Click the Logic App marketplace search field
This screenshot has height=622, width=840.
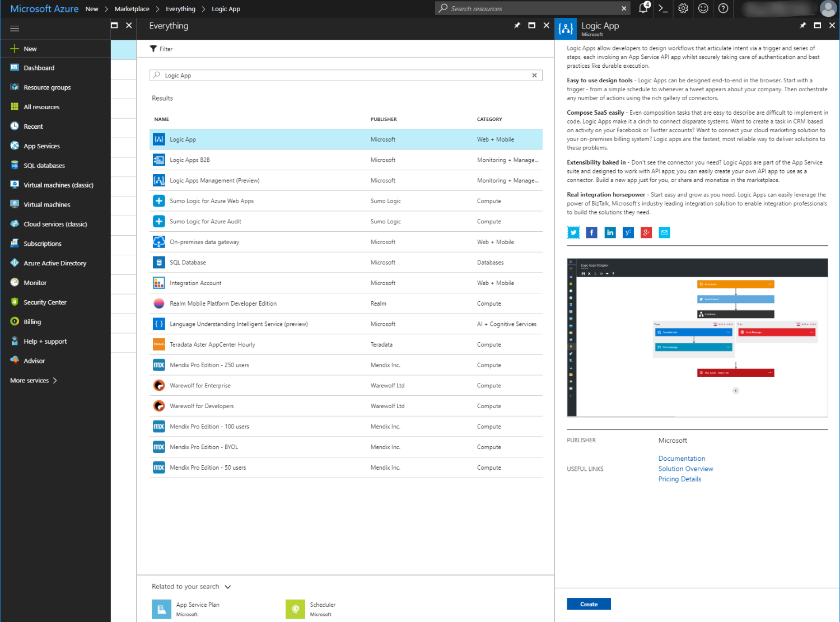point(346,75)
